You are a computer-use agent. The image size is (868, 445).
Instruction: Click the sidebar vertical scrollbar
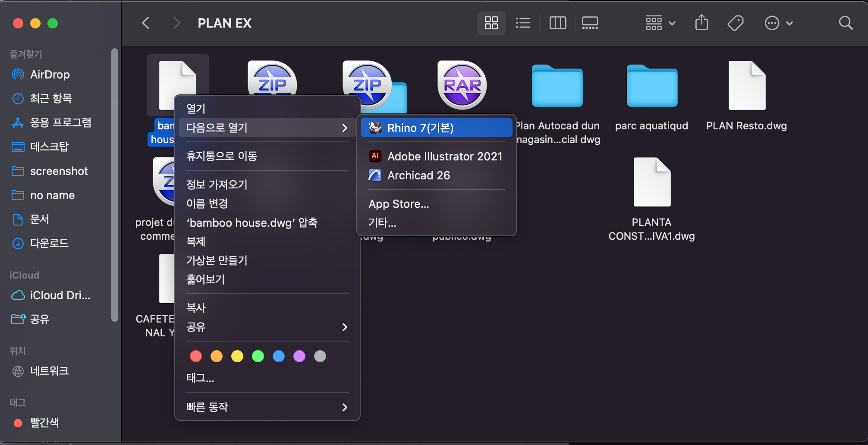114,185
